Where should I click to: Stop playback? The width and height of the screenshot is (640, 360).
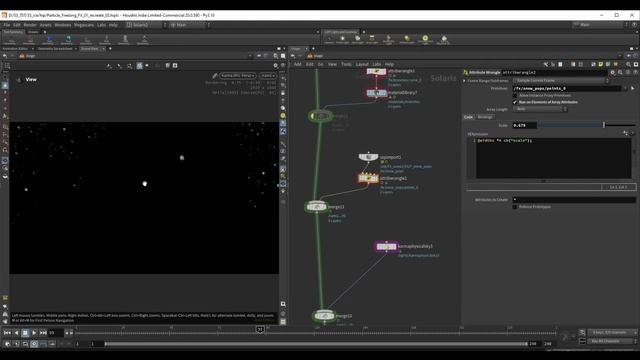(25, 333)
